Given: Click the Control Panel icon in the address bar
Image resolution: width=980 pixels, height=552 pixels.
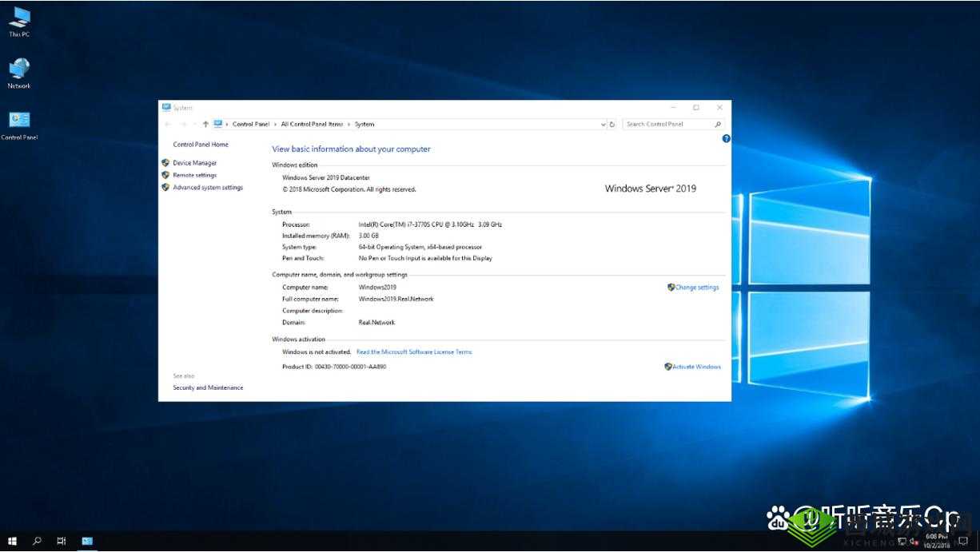Looking at the screenshot, I should click(218, 124).
